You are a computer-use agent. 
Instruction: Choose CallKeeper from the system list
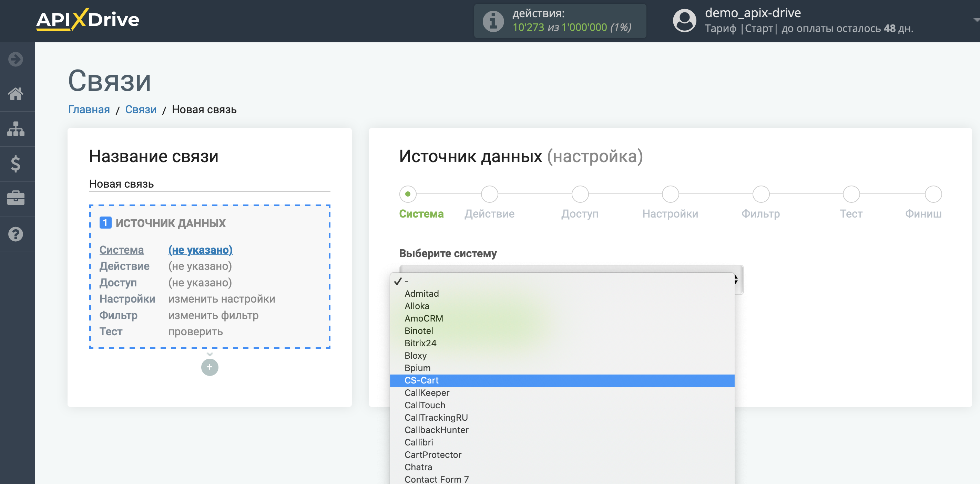pyautogui.click(x=562, y=393)
